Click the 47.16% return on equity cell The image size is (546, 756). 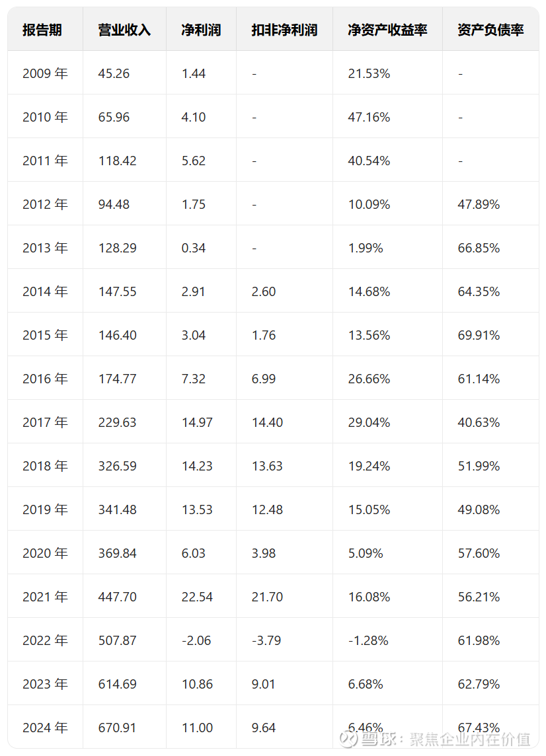tap(369, 117)
